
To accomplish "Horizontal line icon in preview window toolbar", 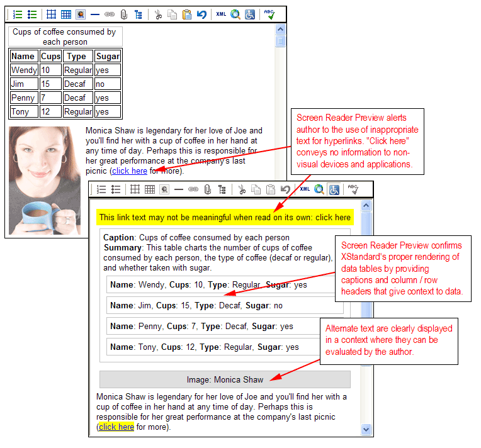I will 179,189.
